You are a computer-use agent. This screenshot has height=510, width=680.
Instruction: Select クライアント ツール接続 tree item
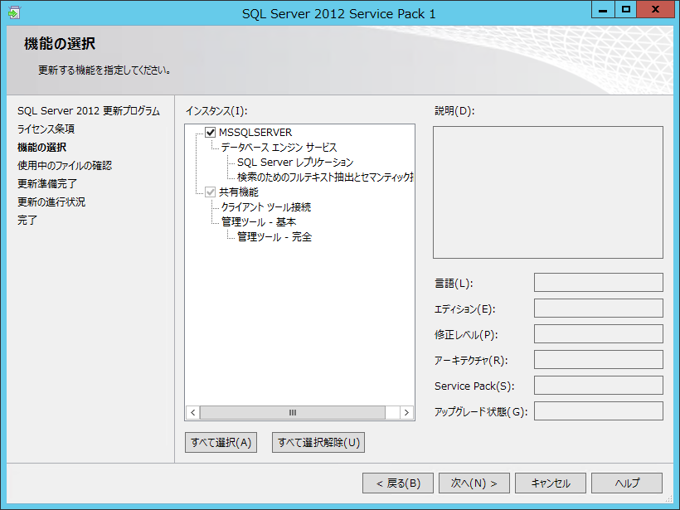click(x=266, y=207)
